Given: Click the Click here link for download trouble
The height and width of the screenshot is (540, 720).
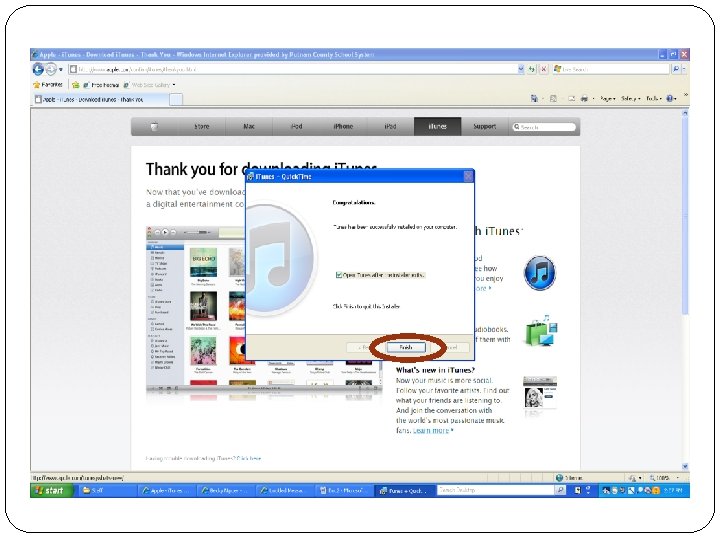Looking at the screenshot, I should pos(248,458).
